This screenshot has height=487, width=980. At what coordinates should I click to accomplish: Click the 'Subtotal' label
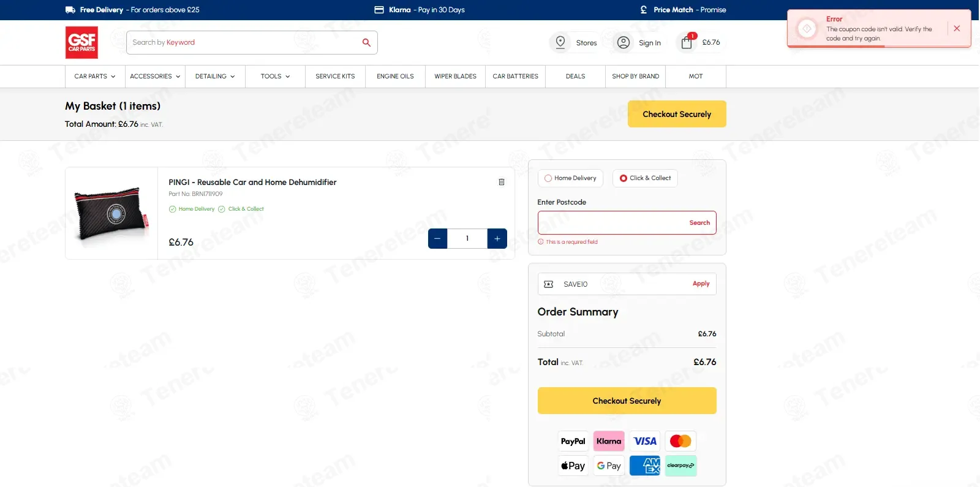(x=551, y=334)
